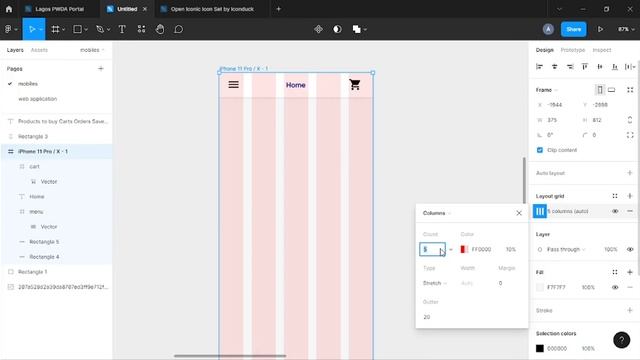This screenshot has width=640, height=360.
Task: Click the Home icon tab
Action: point(9,9)
